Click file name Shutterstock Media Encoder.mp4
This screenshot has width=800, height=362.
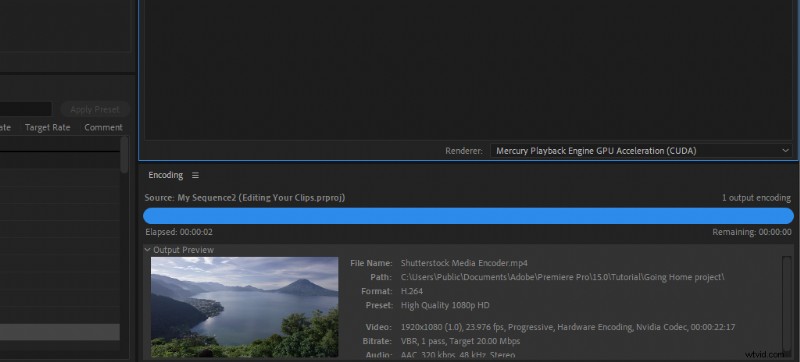click(x=464, y=263)
